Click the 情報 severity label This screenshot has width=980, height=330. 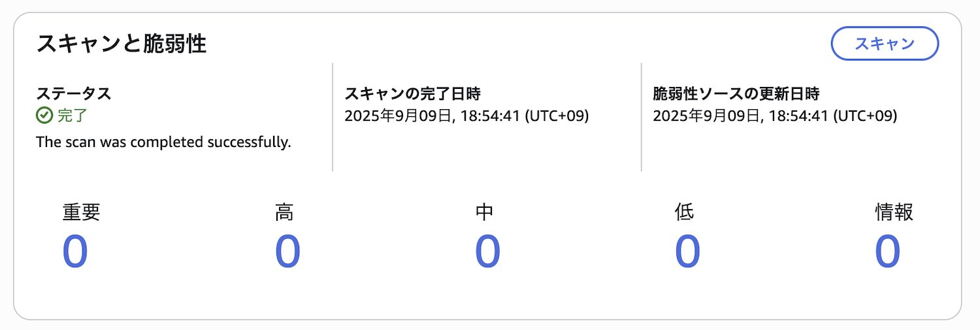(x=894, y=212)
